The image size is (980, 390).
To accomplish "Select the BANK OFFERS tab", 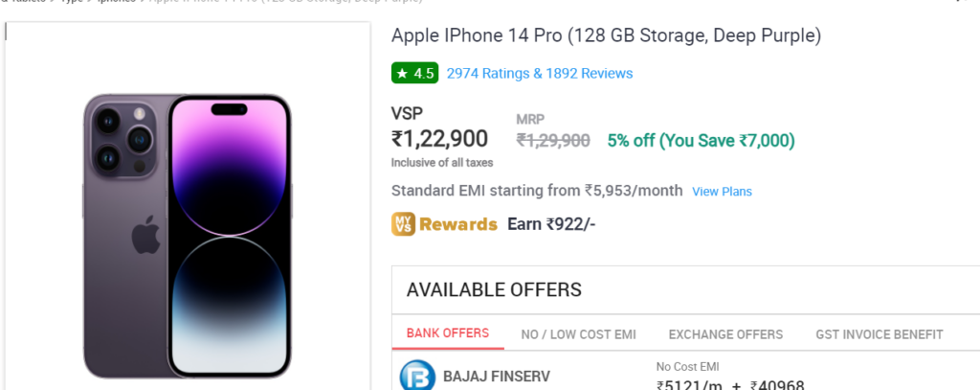I will tap(448, 333).
